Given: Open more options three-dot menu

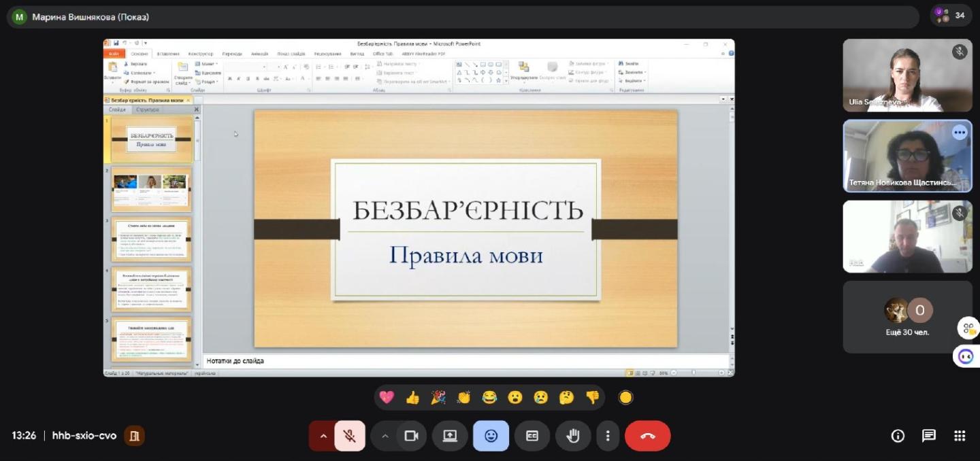Looking at the screenshot, I should [608, 436].
